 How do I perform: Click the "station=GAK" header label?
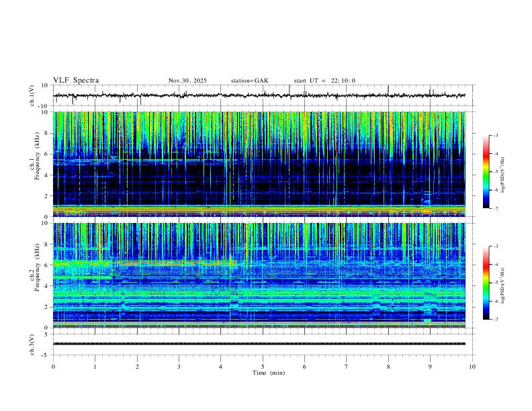(x=249, y=81)
